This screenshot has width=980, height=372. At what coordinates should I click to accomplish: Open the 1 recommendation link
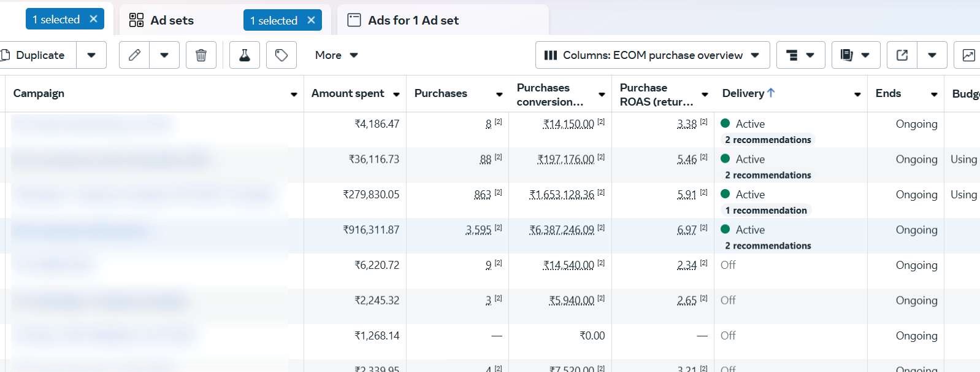click(766, 211)
